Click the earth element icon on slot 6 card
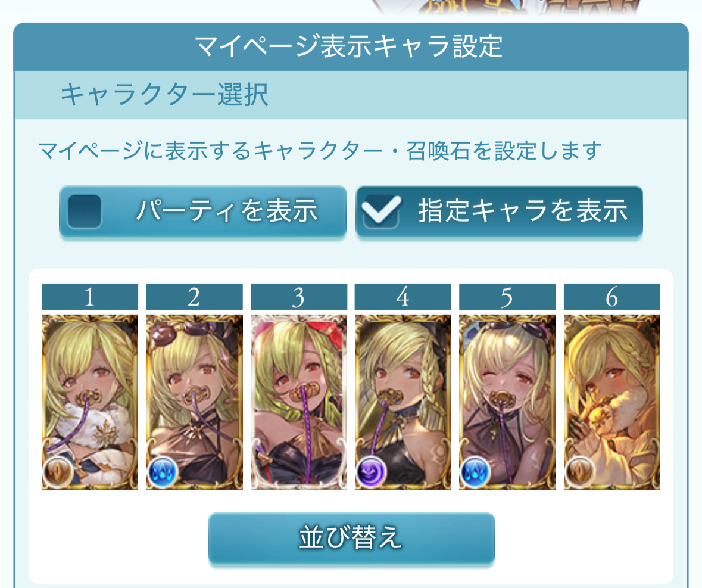 pos(580,472)
